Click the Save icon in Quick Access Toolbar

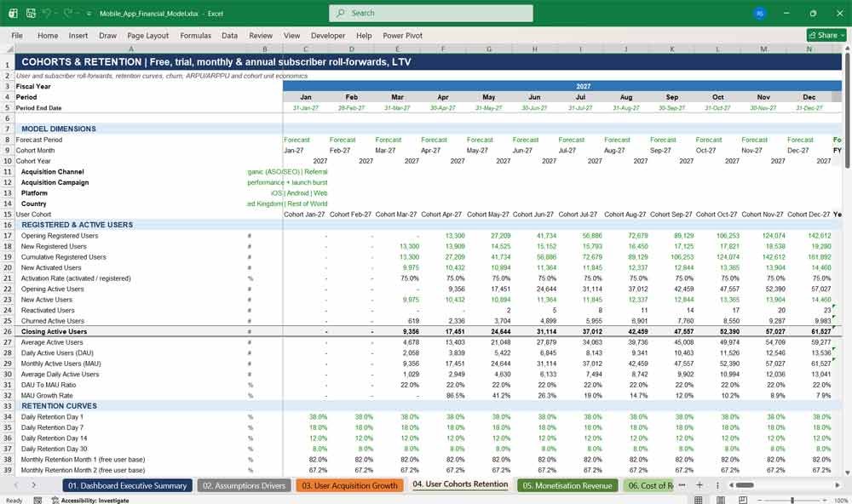click(x=31, y=13)
